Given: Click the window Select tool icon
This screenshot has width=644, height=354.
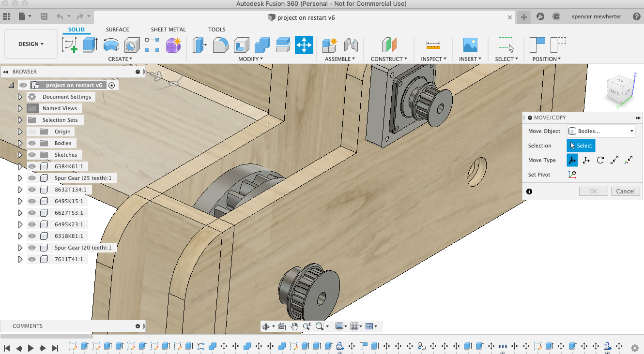Looking at the screenshot, I should 506,45.
